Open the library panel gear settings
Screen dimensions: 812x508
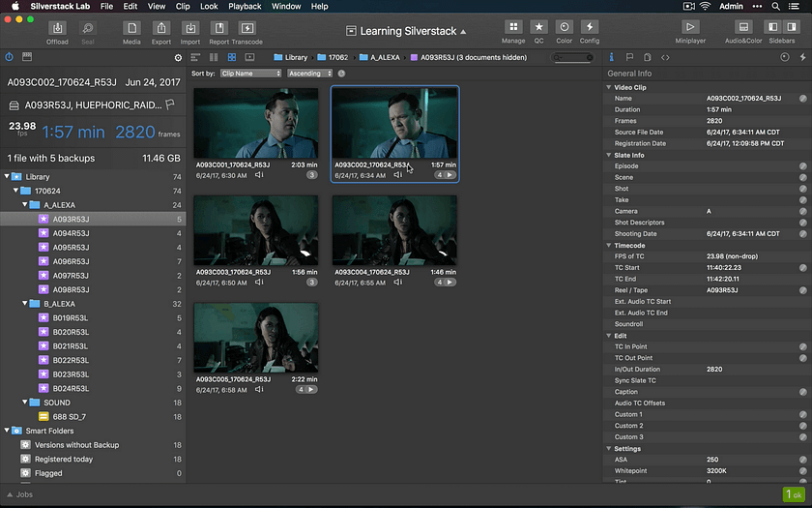click(x=178, y=58)
